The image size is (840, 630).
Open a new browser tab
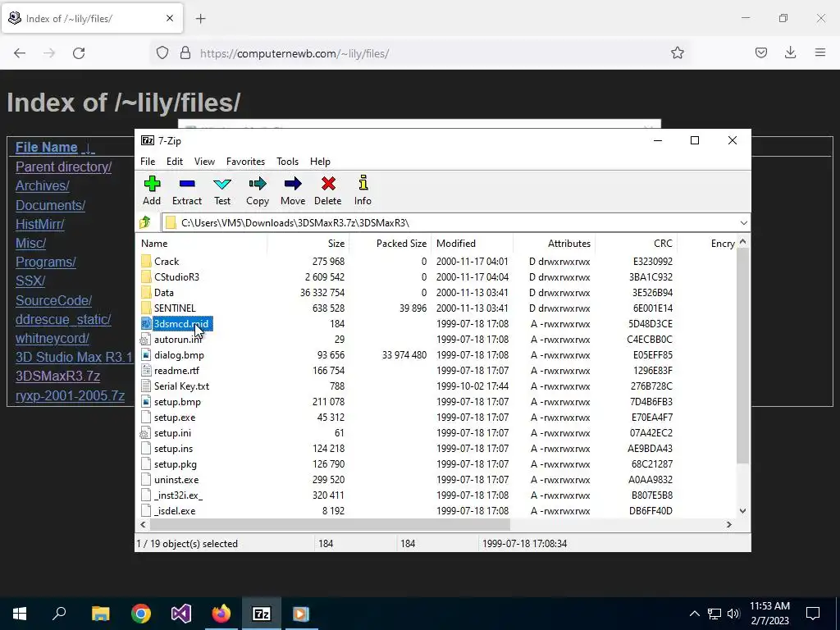[x=200, y=19]
